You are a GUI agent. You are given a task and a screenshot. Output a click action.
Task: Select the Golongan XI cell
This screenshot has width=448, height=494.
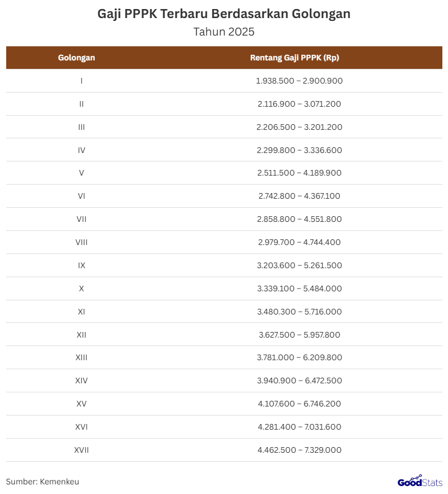point(82,312)
